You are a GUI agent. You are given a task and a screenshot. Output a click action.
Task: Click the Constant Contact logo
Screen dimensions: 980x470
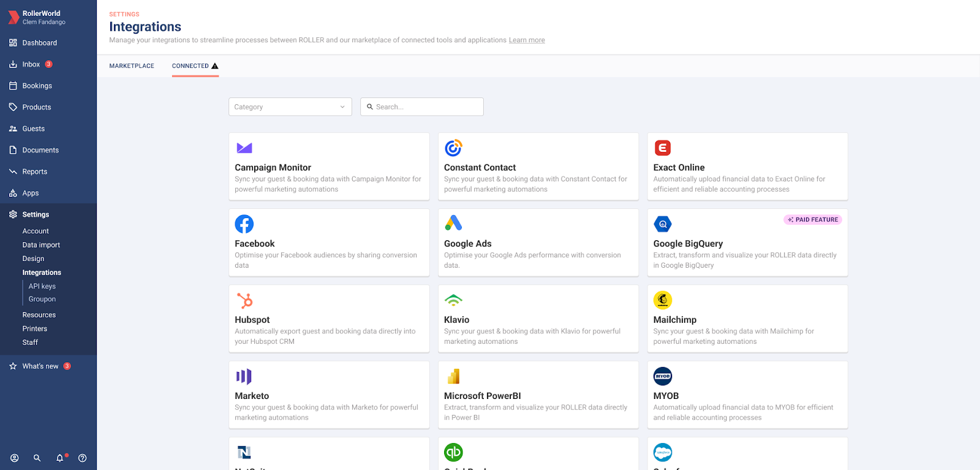[x=453, y=148]
